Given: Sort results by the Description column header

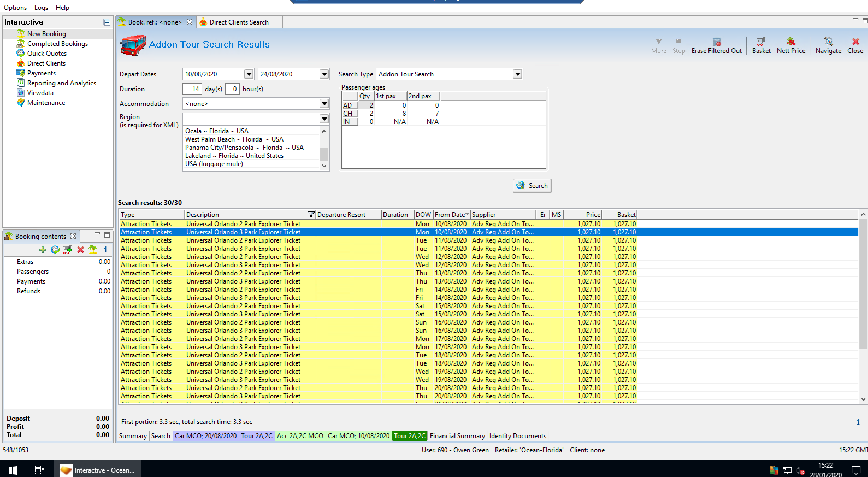Looking at the screenshot, I should [x=250, y=215].
